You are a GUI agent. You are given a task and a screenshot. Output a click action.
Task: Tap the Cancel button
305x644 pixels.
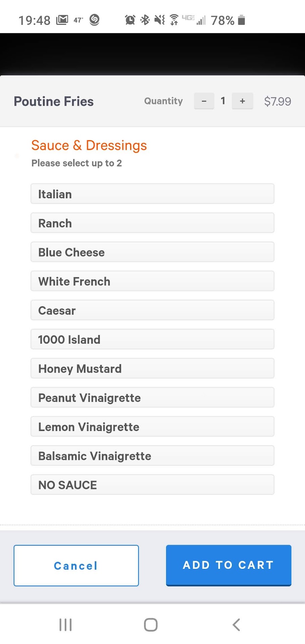pyautogui.click(x=76, y=566)
